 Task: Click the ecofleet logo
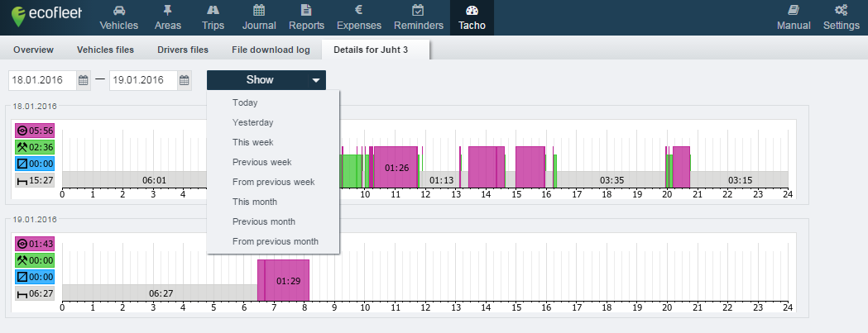(x=46, y=17)
